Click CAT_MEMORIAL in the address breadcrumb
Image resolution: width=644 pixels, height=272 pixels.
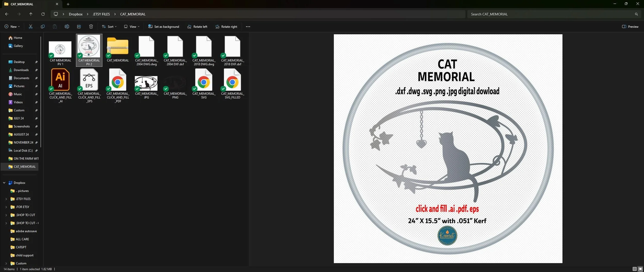click(x=133, y=14)
